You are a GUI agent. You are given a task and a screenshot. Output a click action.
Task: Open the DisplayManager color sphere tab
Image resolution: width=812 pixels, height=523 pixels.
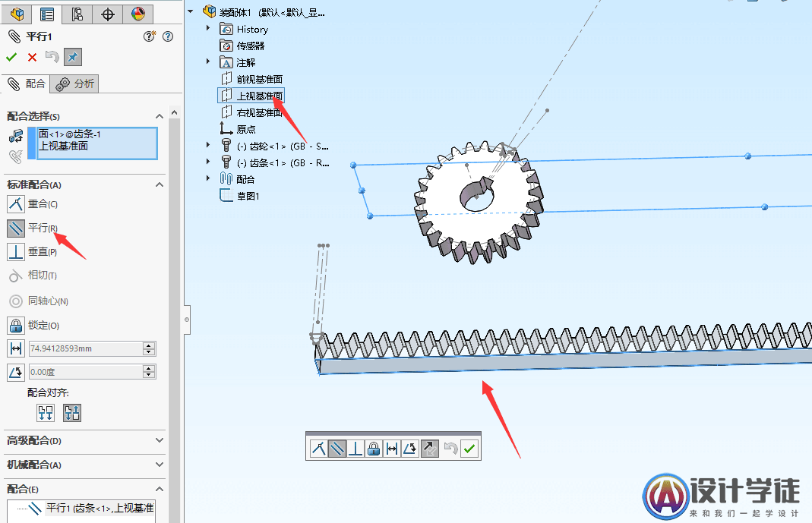click(137, 14)
